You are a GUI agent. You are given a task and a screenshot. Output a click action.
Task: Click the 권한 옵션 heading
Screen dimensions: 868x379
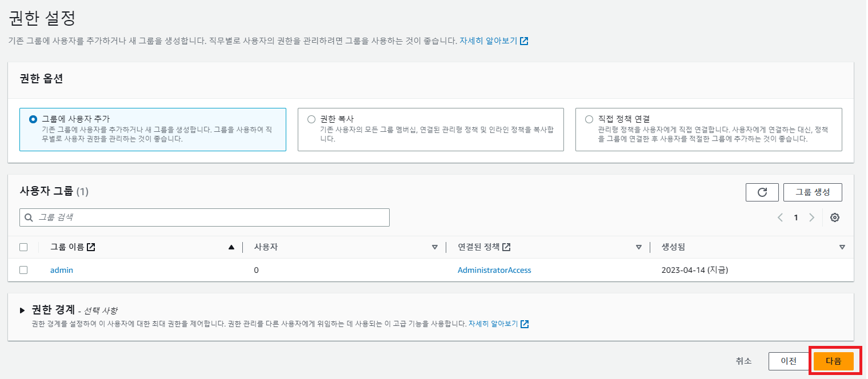41,79
